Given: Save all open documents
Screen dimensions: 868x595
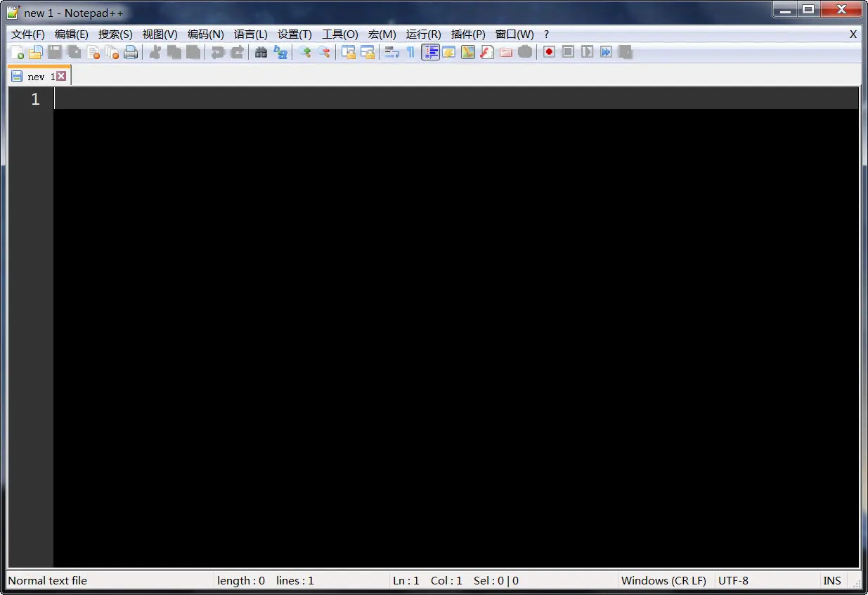Looking at the screenshot, I should (x=73, y=51).
